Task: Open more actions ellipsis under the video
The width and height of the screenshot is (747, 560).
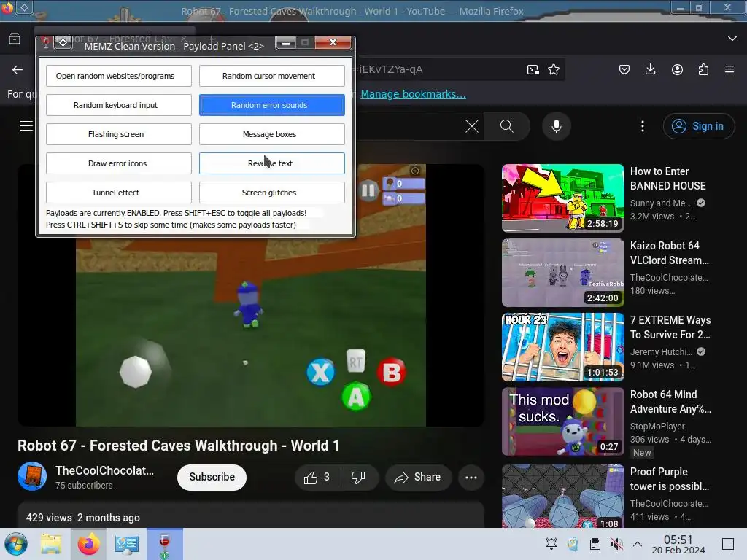Action: point(471,477)
